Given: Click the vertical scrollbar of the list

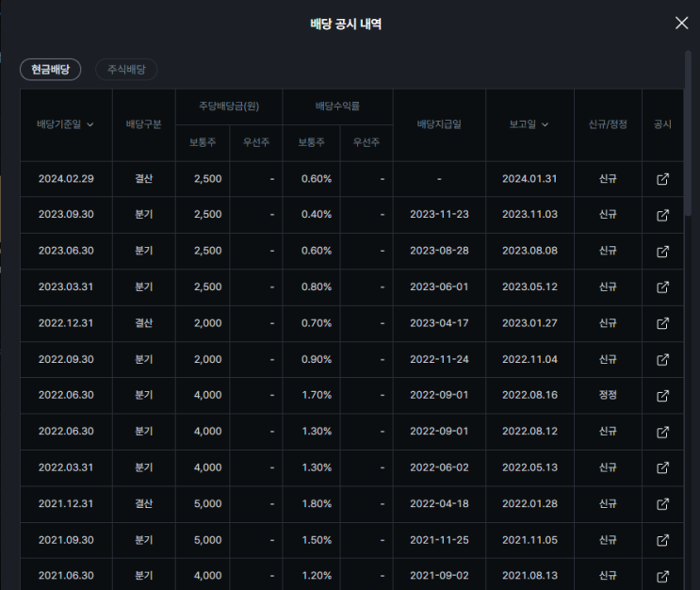Looking at the screenshot, I should 688,134.
